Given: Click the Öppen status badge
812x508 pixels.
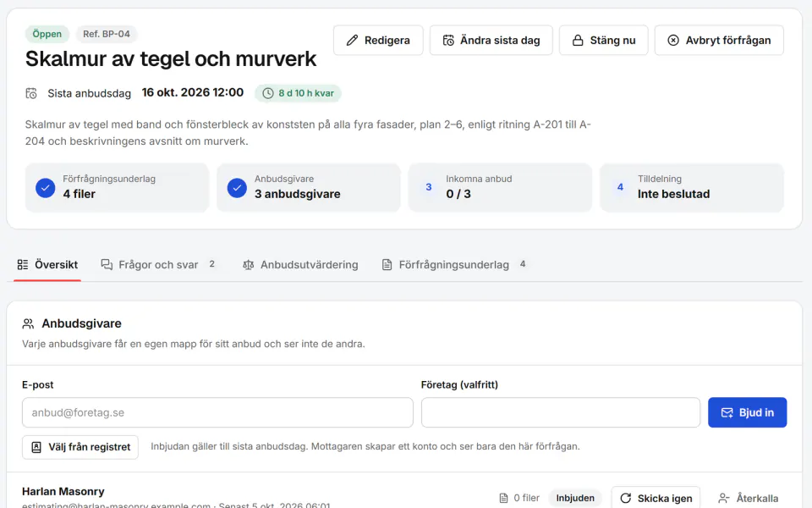Looking at the screenshot, I should click(47, 34).
